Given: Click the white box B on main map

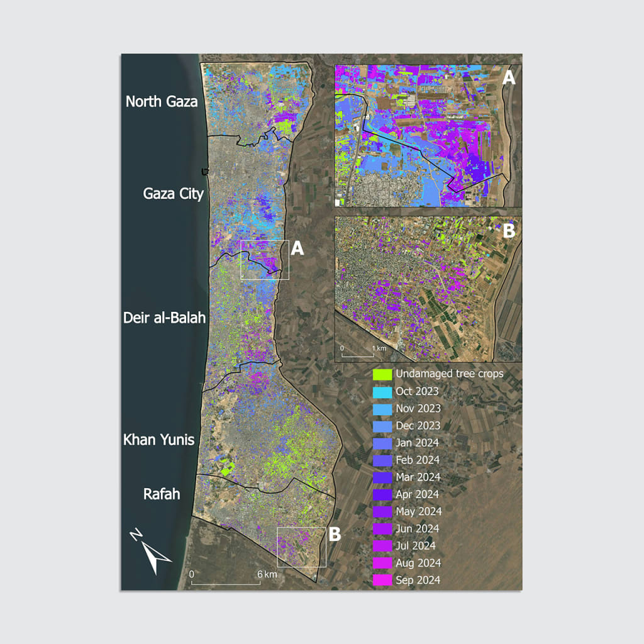Looking at the screenshot, I should 301,547.
